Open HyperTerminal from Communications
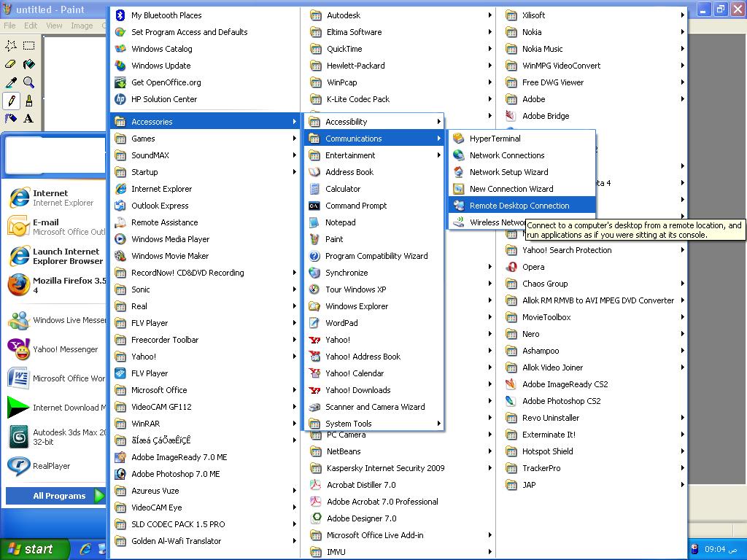Screen dimensions: 747x560 (522, 139)
